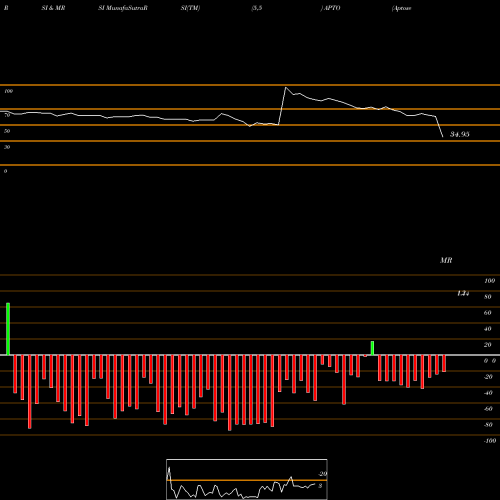This screenshot has height=500, width=500.
Task: Click the 'APTO' ticker text in header
Action: coord(332,8)
